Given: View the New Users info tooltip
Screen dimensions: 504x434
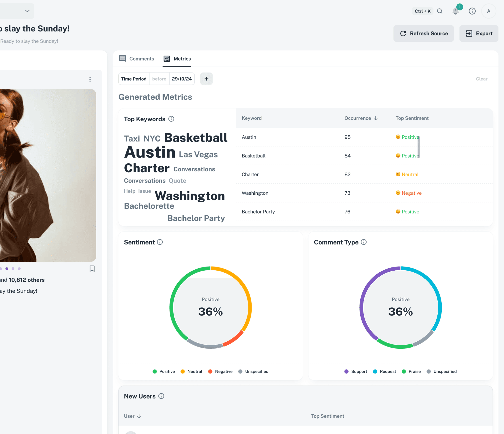Looking at the screenshot, I should click(x=161, y=396).
